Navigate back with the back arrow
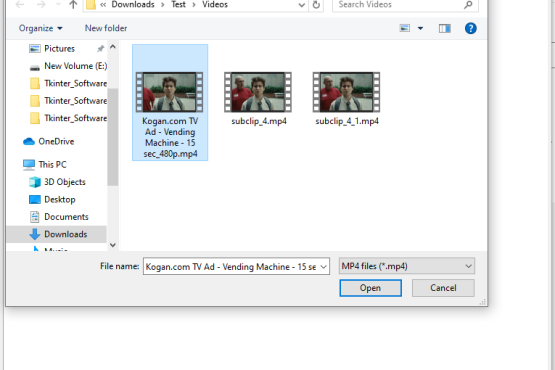Viewport: 555px width, 370px height. (x=20, y=4)
